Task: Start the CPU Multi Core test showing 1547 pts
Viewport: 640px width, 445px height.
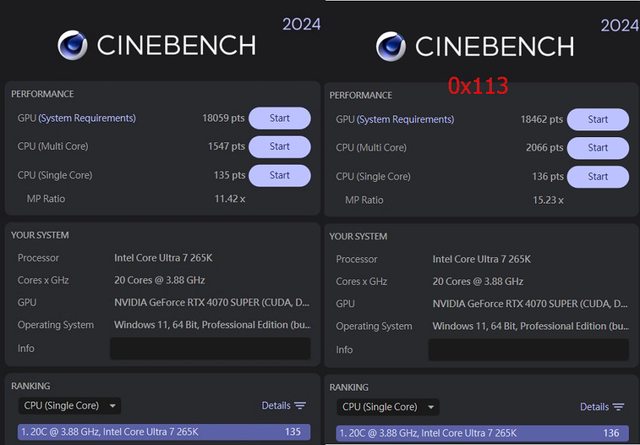Action: (x=279, y=146)
